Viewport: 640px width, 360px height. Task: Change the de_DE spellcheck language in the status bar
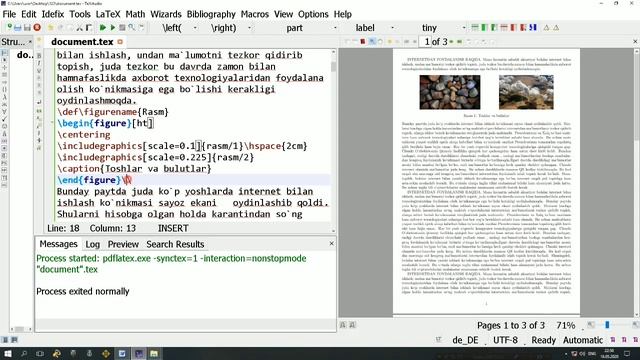coord(465,340)
